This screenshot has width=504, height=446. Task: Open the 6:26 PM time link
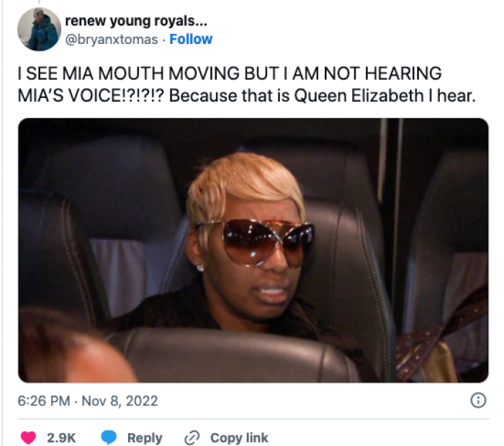44,401
